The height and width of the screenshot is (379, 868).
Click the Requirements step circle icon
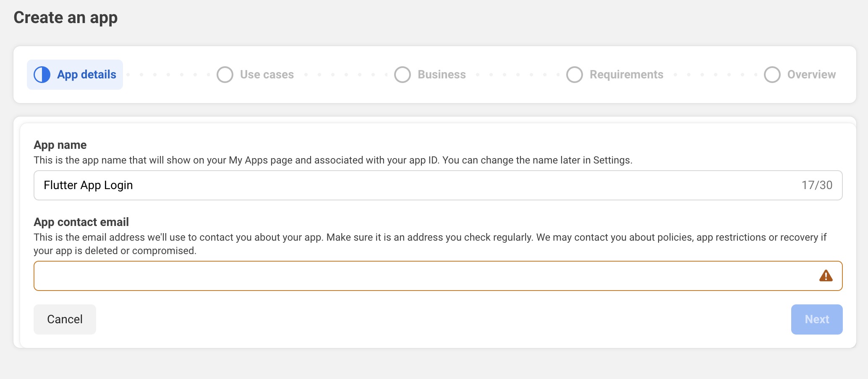pos(575,75)
